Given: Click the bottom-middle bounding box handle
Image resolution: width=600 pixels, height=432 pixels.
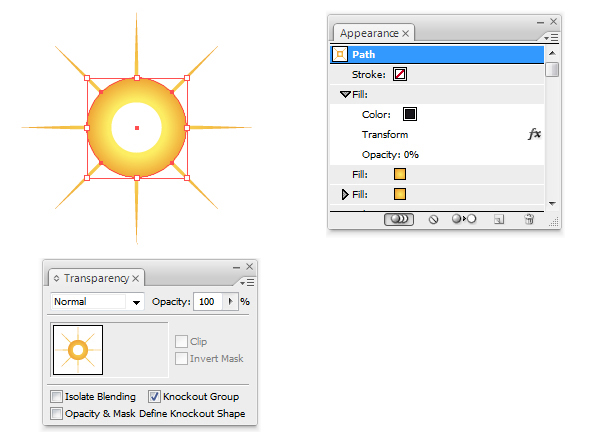Looking at the screenshot, I should coord(137,178).
